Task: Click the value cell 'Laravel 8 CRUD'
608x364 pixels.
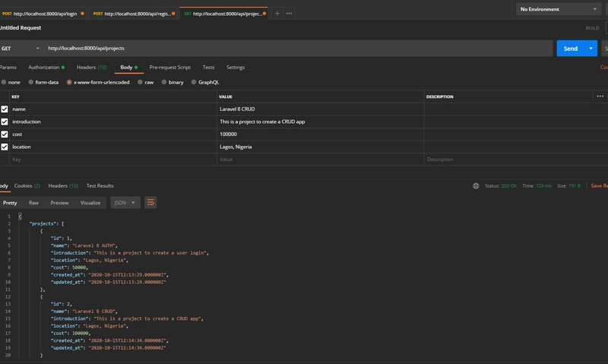Action: pyautogui.click(x=320, y=109)
